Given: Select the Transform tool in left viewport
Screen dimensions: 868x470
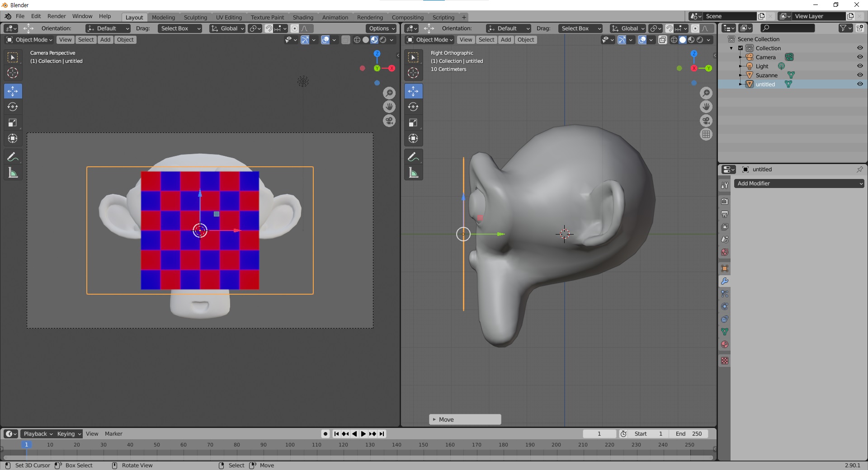Looking at the screenshot, I should click(13, 138).
